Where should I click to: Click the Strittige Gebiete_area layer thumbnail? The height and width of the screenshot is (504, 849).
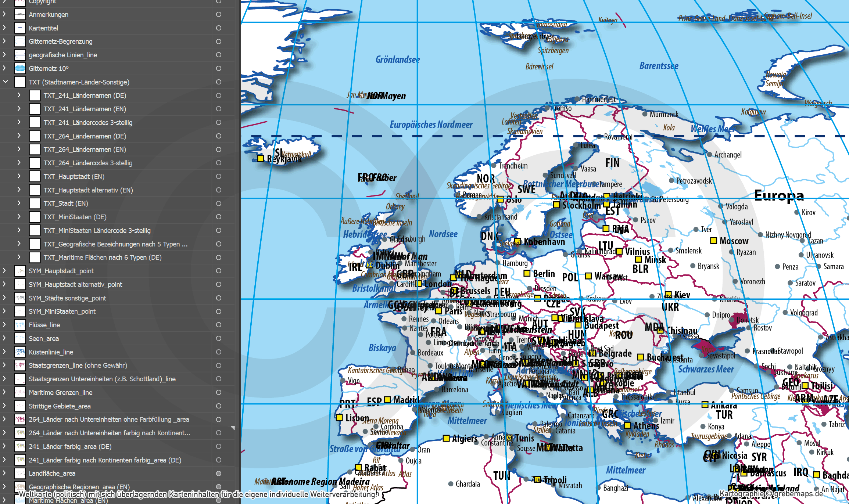[x=20, y=406]
